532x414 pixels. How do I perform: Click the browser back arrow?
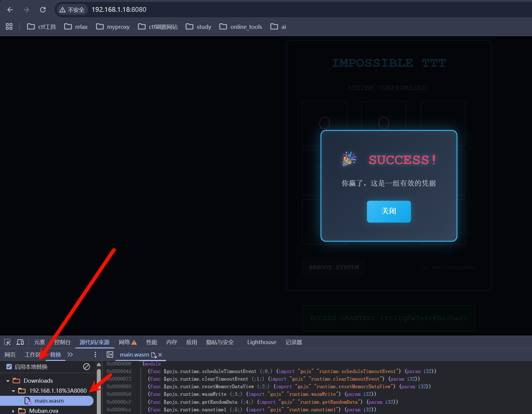click(x=10, y=10)
